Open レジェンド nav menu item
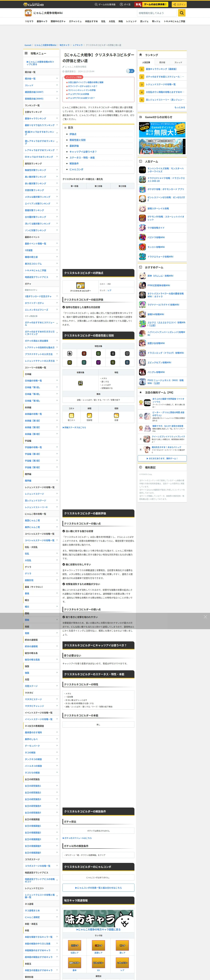The width and height of the screenshot is (210, 980). tap(131, 21)
